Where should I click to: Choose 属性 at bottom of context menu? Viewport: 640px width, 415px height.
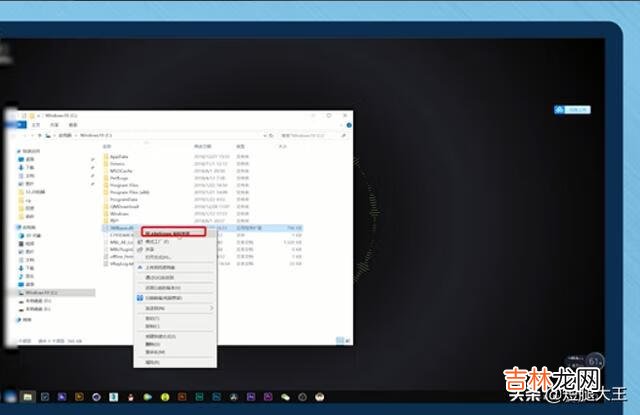[x=152, y=362]
